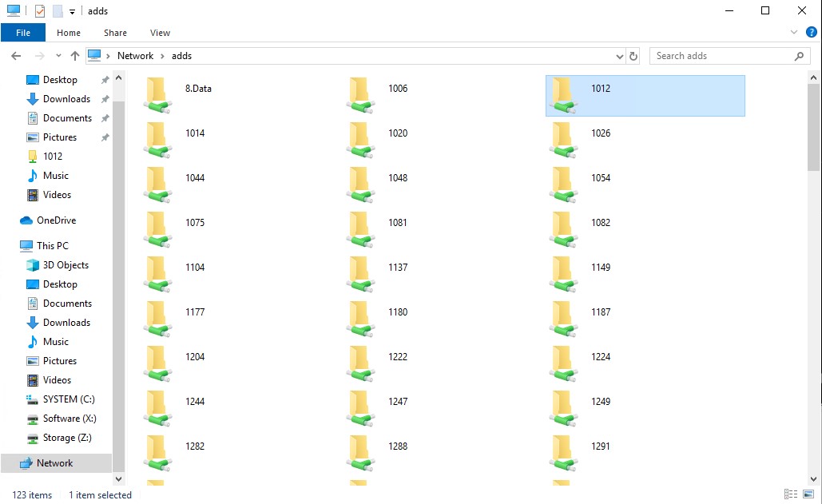Click the Up one level arrow
The width and height of the screenshot is (822, 504).
pyautogui.click(x=75, y=56)
